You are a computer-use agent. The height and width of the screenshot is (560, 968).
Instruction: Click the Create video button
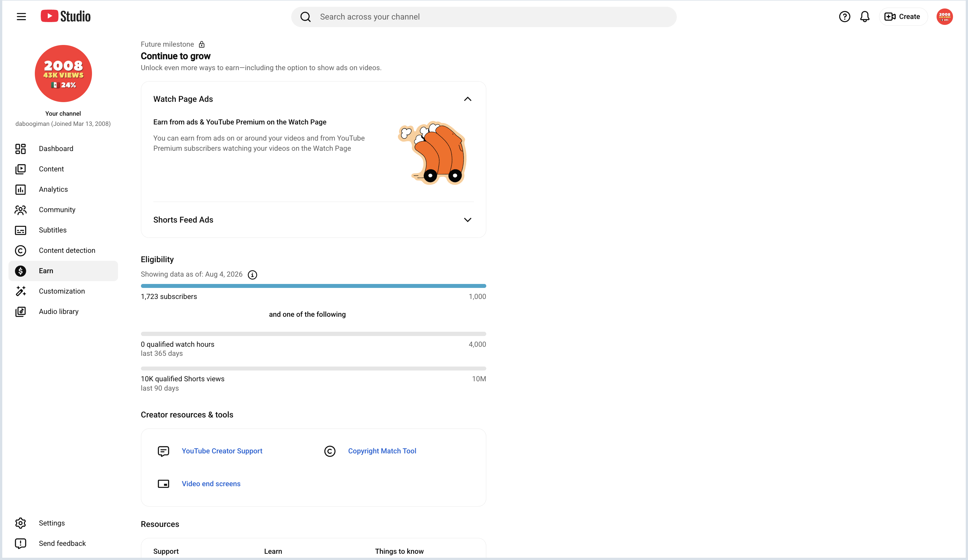[903, 16]
